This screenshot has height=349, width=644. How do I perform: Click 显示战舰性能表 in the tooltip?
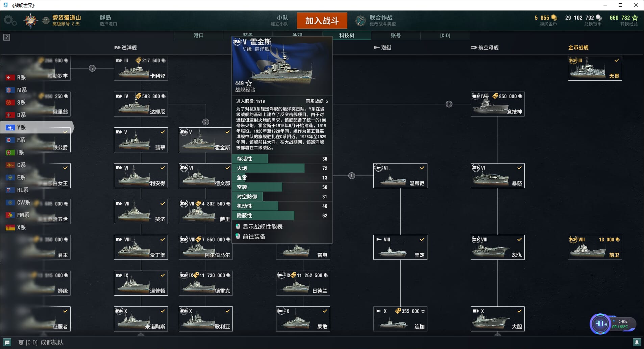(x=262, y=227)
